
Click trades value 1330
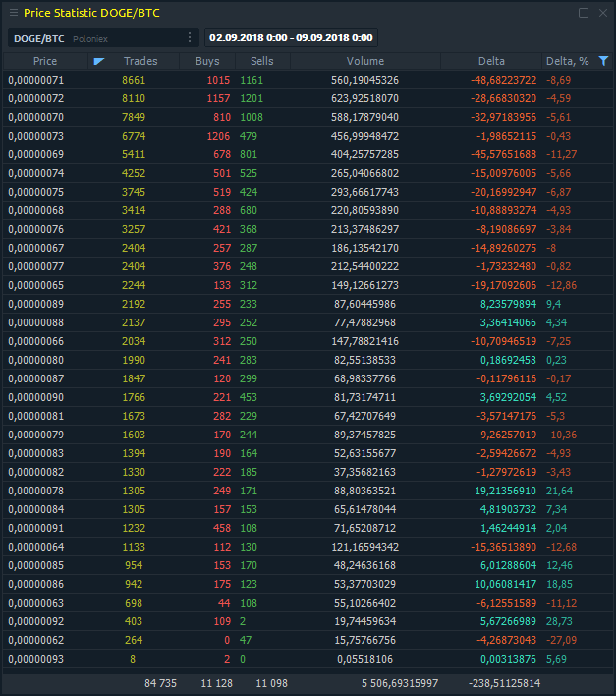134,472
